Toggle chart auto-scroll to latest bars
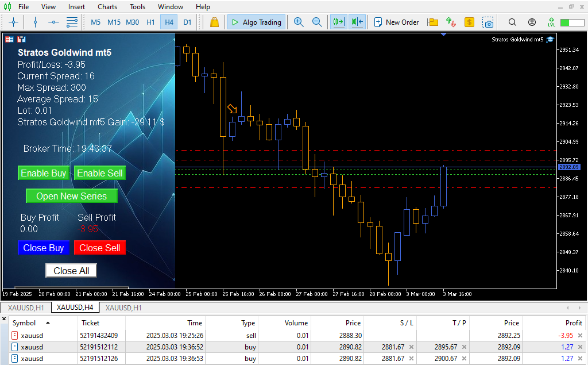This screenshot has height=365, width=588. point(338,22)
